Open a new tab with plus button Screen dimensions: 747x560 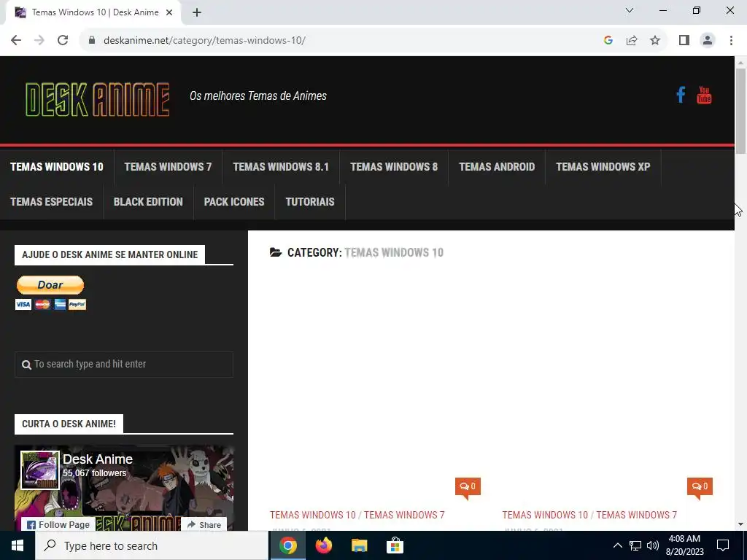tap(197, 13)
